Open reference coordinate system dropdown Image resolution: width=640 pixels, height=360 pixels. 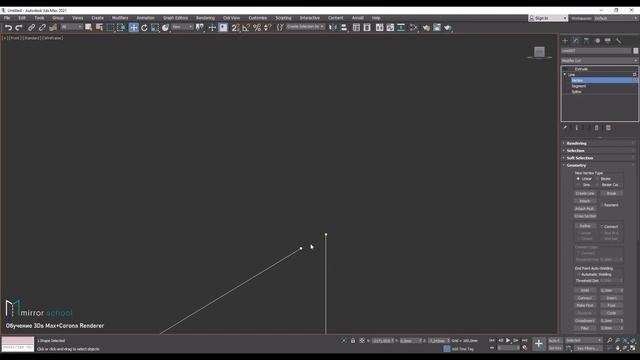pos(182,27)
